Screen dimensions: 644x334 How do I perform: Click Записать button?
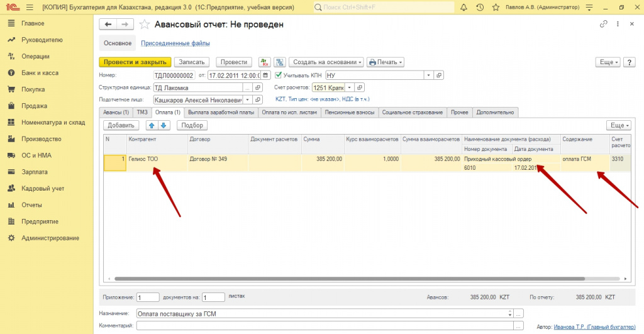192,62
